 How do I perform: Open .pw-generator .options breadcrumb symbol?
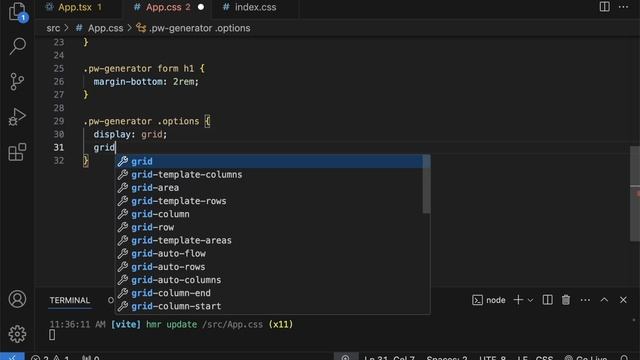coord(193,28)
